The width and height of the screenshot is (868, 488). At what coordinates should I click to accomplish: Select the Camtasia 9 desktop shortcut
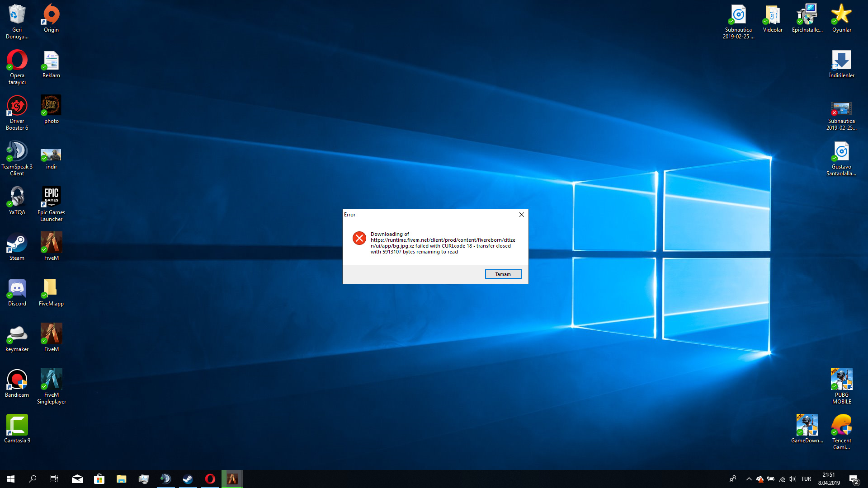[17, 429]
